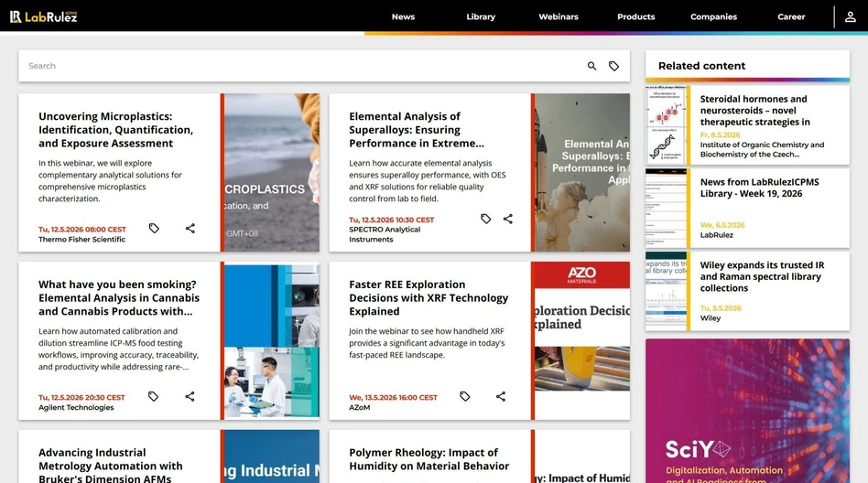Click the LabRulez ICPMS logo
Image resolution: width=868 pixels, height=483 pixels.
(43, 16)
